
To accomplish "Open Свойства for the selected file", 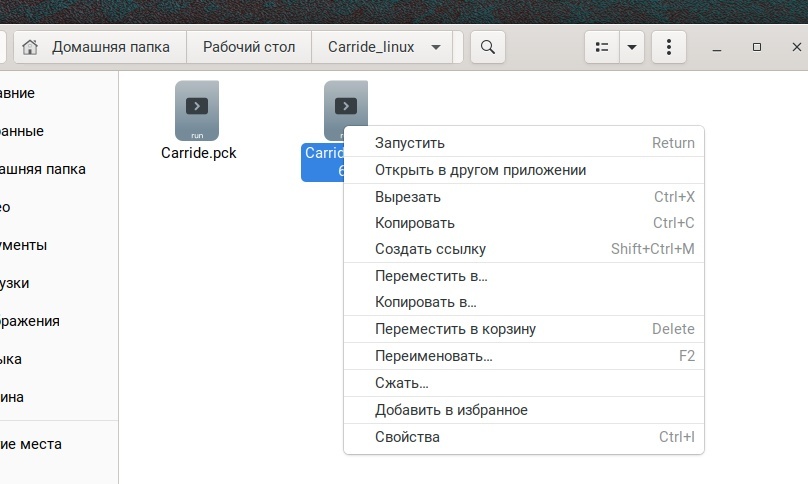I will click(407, 437).
